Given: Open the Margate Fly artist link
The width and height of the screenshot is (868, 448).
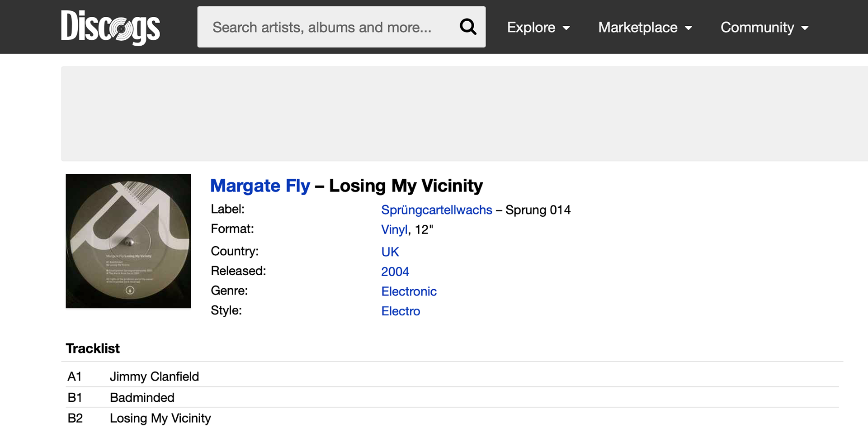Looking at the screenshot, I should [260, 186].
